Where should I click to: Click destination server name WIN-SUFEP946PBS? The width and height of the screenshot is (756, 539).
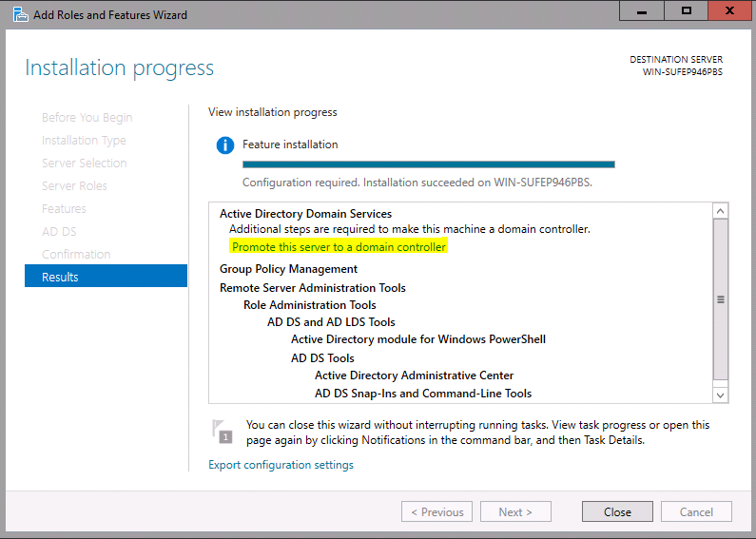(682, 72)
